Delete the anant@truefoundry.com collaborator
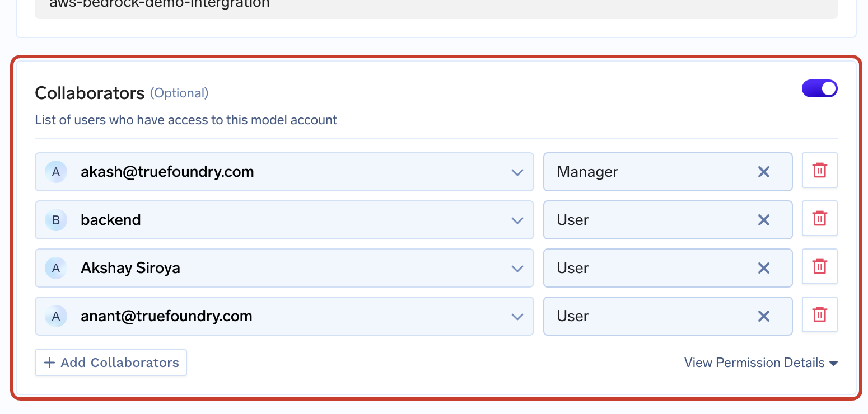 coord(820,314)
